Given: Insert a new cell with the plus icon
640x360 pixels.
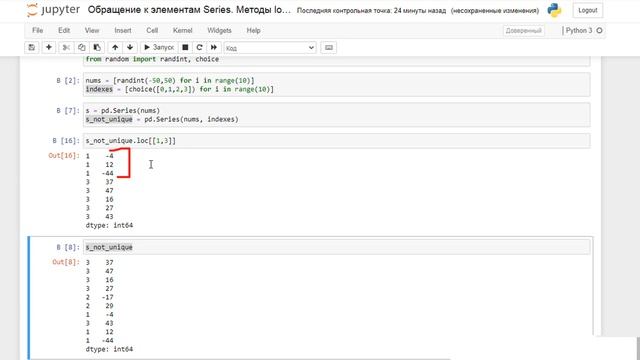Looking at the screenshot, I should (x=49, y=48).
